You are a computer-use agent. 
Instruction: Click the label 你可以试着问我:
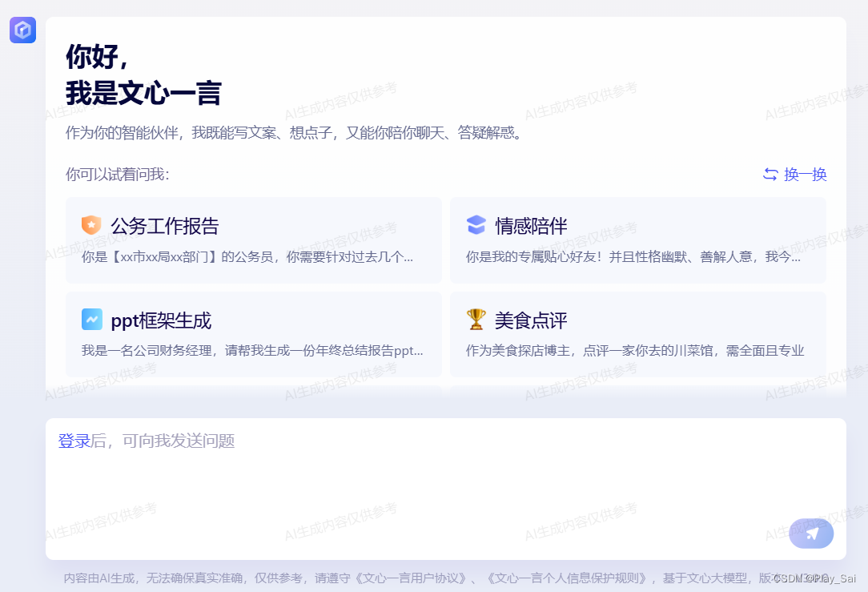[x=118, y=175]
